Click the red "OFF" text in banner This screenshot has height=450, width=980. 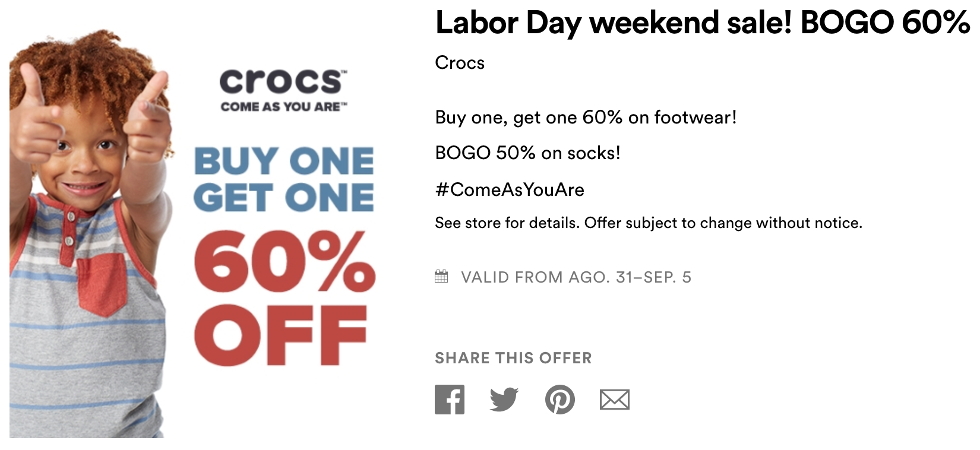[x=280, y=335]
